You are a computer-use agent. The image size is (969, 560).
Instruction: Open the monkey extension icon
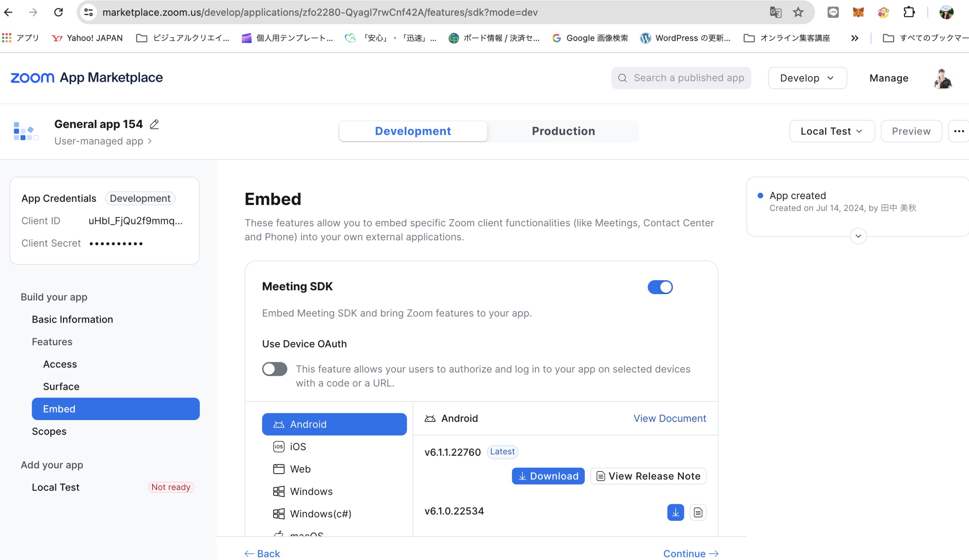tap(883, 12)
